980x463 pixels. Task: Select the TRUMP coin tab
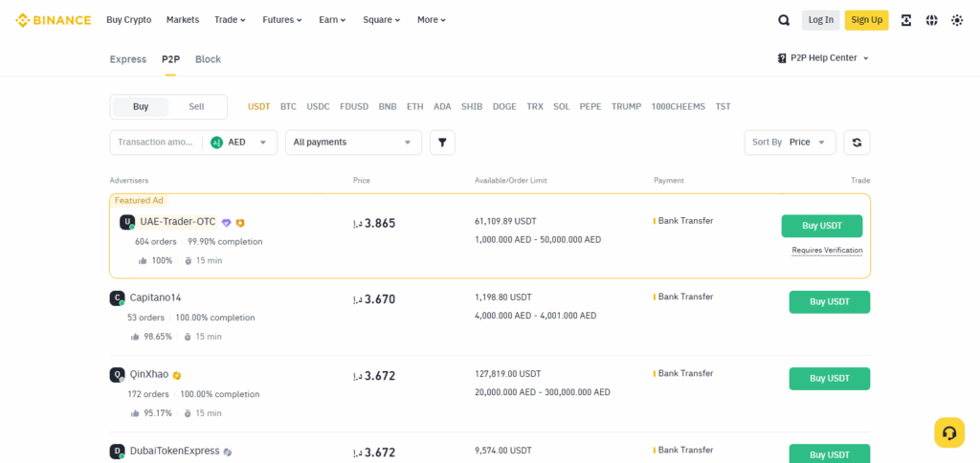[x=626, y=107]
